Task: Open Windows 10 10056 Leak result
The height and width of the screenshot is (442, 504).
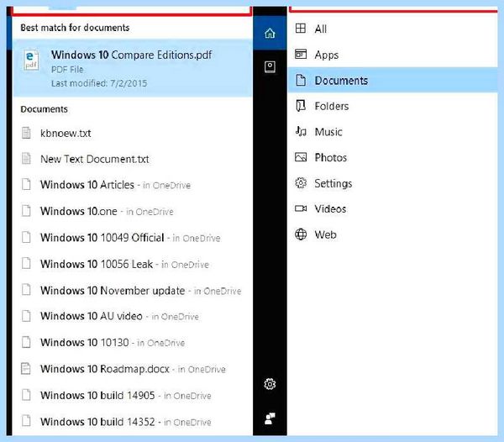Action: pos(133,264)
